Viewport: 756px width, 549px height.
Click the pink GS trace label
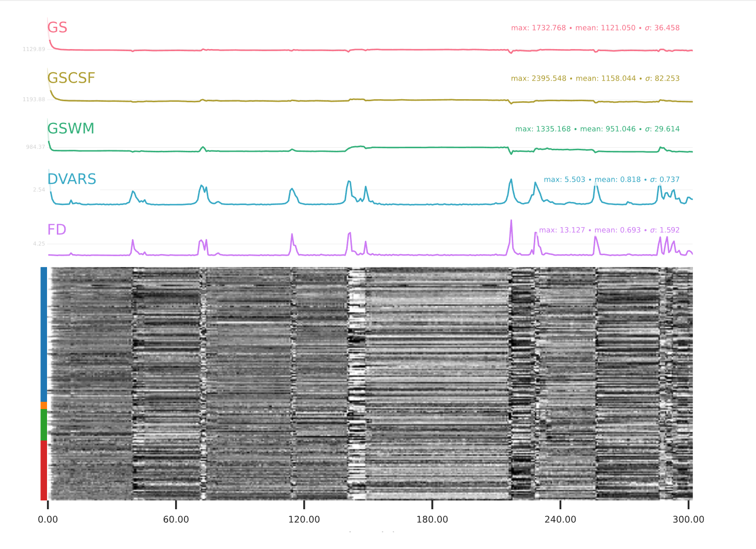(x=57, y=27)
